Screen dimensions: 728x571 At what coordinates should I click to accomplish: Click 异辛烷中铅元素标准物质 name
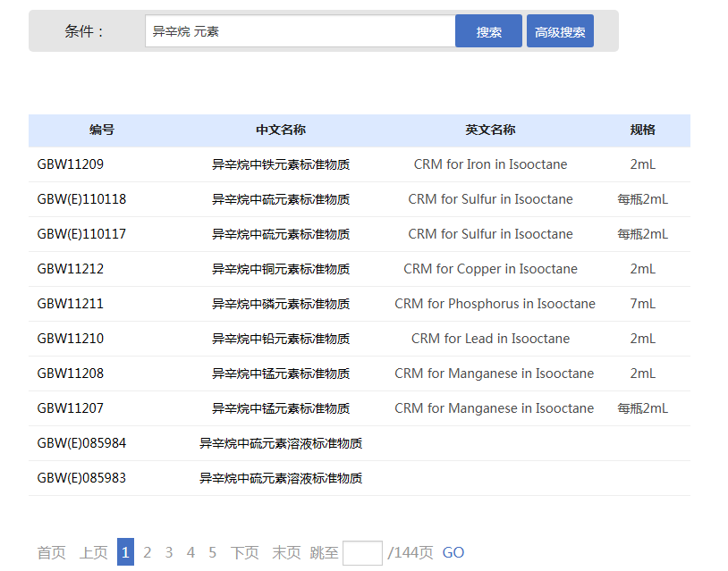(x=281, y=339)
